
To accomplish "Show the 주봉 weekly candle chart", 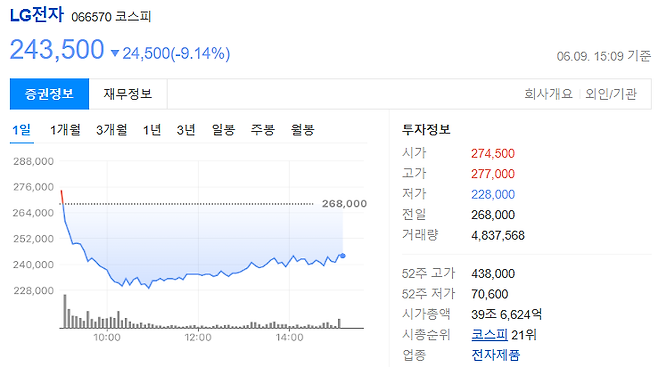I will coord(263,130).
